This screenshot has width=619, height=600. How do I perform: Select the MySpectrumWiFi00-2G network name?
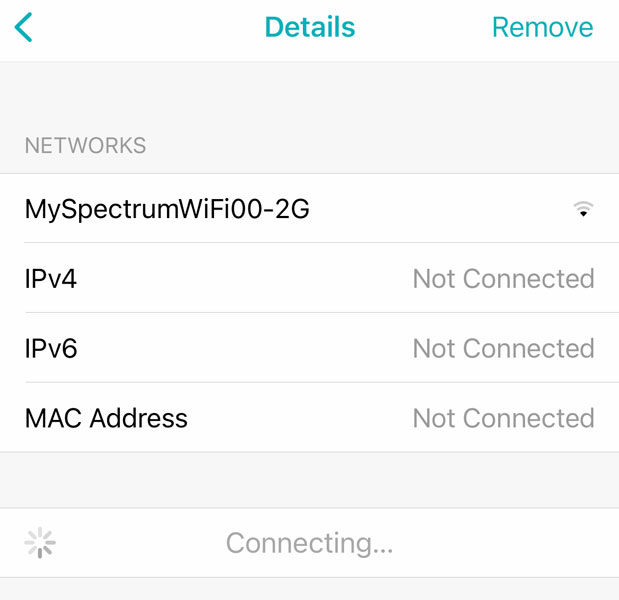pyautogui.click(x=167, y=209)
